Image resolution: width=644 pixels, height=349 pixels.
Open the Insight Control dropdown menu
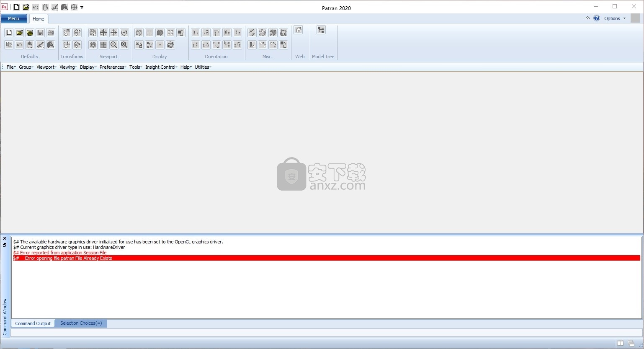162,67
